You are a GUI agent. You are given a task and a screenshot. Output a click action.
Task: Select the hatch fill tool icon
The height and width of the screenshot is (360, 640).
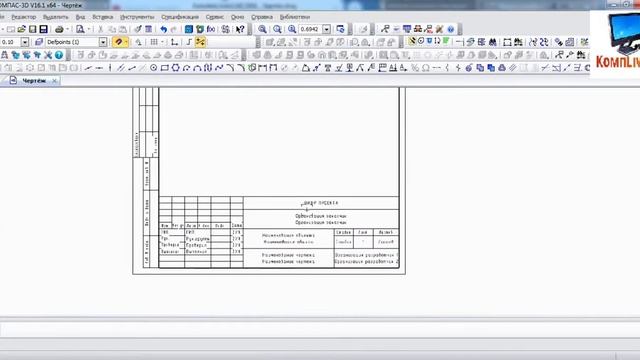pos(513,68)
